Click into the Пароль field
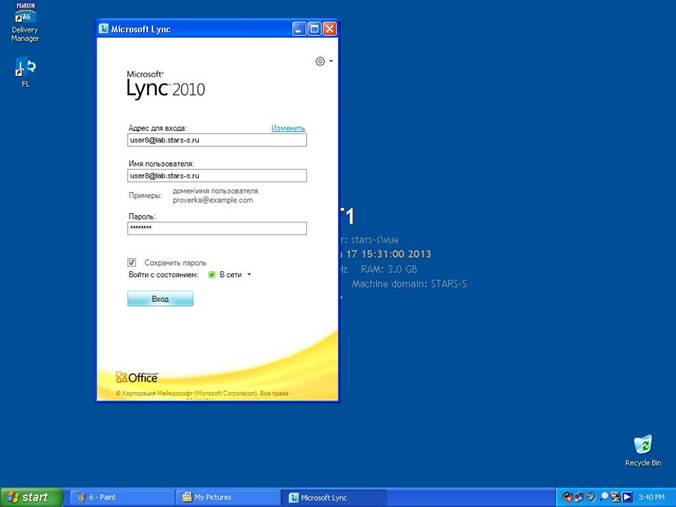Screen dimensions: 676x507 217,228
